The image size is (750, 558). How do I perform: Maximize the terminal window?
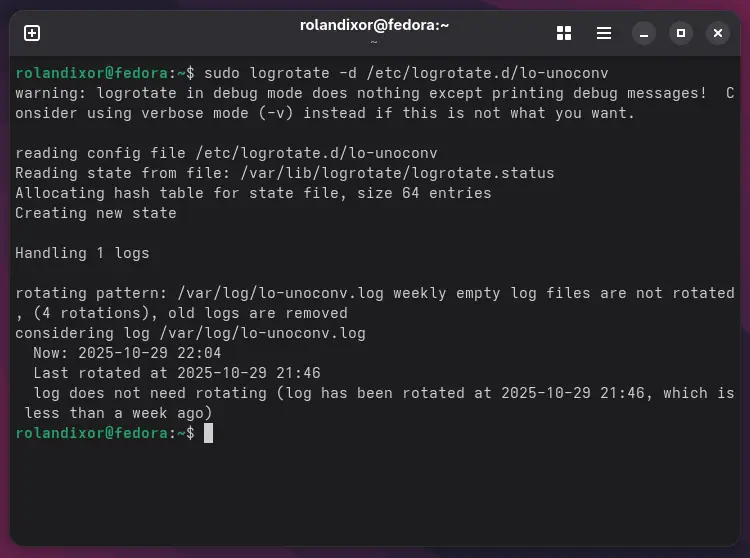click(x=681, y=33)
